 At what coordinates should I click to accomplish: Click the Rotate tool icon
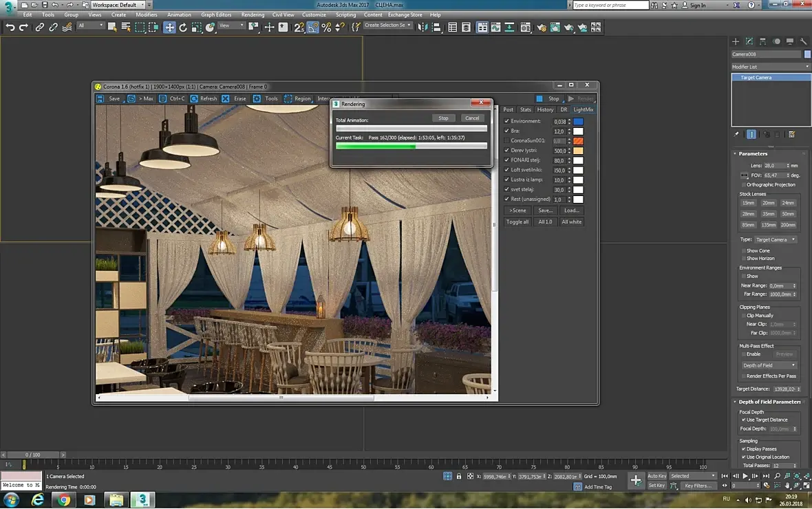point(183,28)
